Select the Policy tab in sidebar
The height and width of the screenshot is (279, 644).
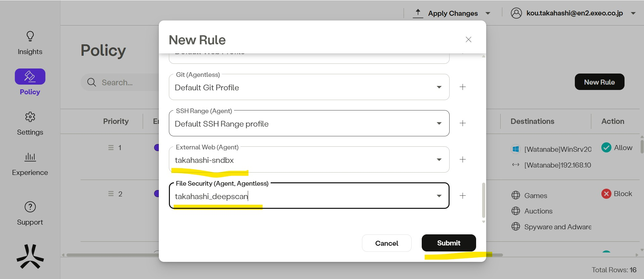point(30,77)
